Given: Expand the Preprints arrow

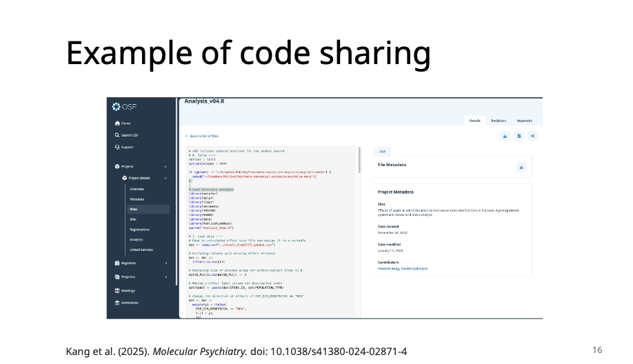Looking at the screenshot, I should (165, 276).
